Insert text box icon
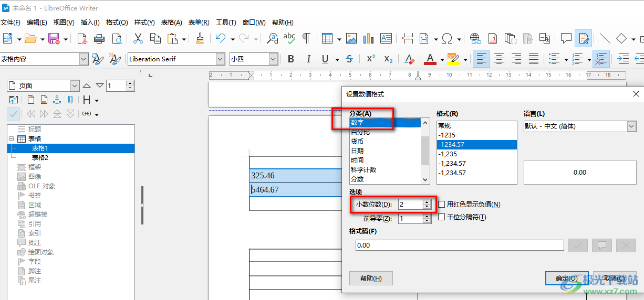644x300 pixels. click(386, 38)
